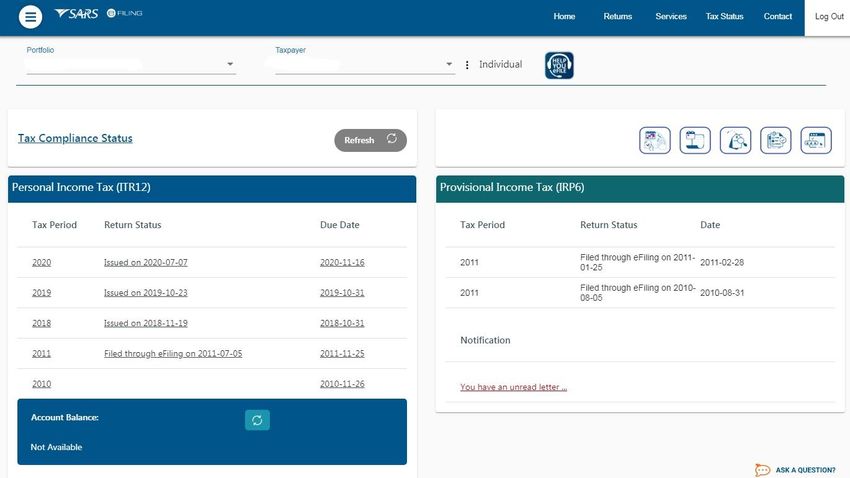Click the Help You eFile icon
This screenshot has height=478, width=850.
pos(559,65)
